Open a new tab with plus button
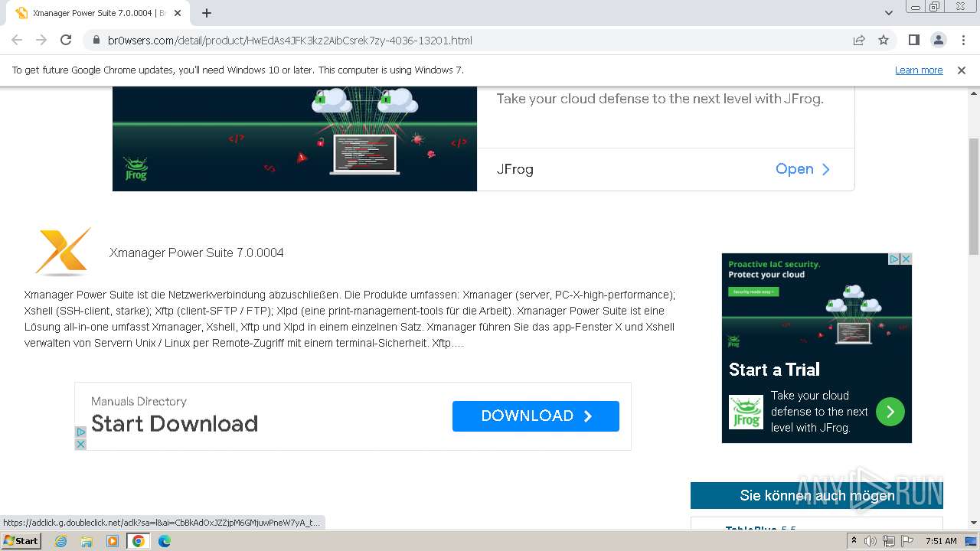 [207, 13]
